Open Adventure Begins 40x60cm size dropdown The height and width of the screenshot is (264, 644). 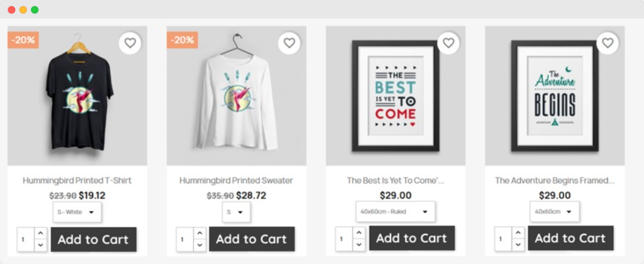554,212
